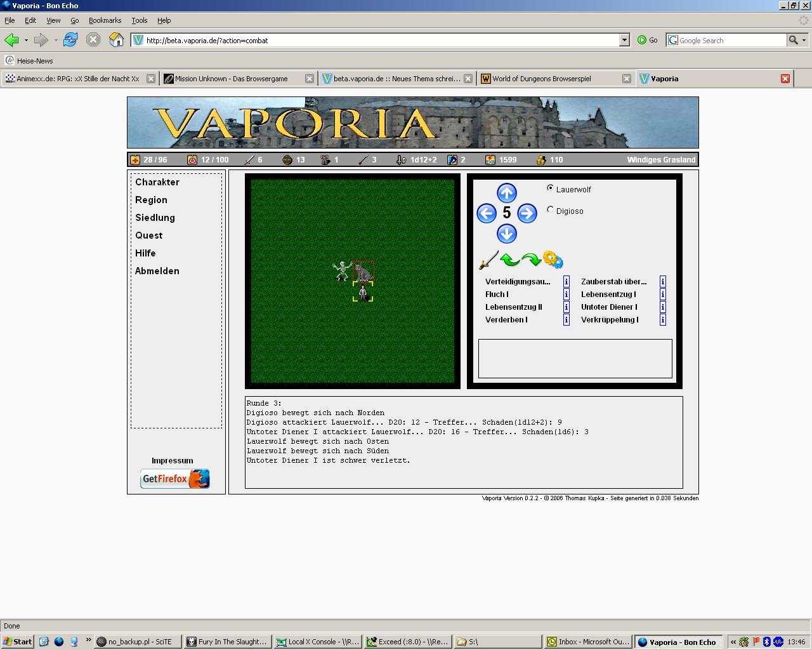Click the gold and blue gears icon

[x=553, y=260]
